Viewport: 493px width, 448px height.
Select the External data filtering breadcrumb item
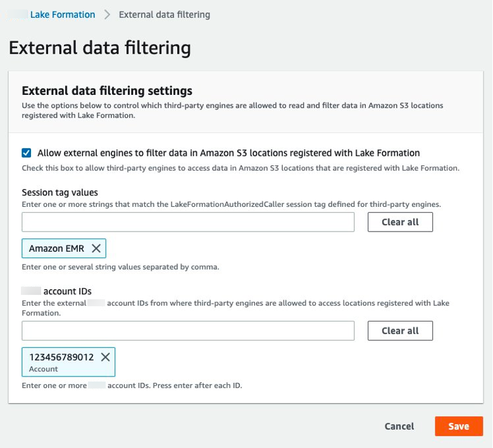click(165, 15)
